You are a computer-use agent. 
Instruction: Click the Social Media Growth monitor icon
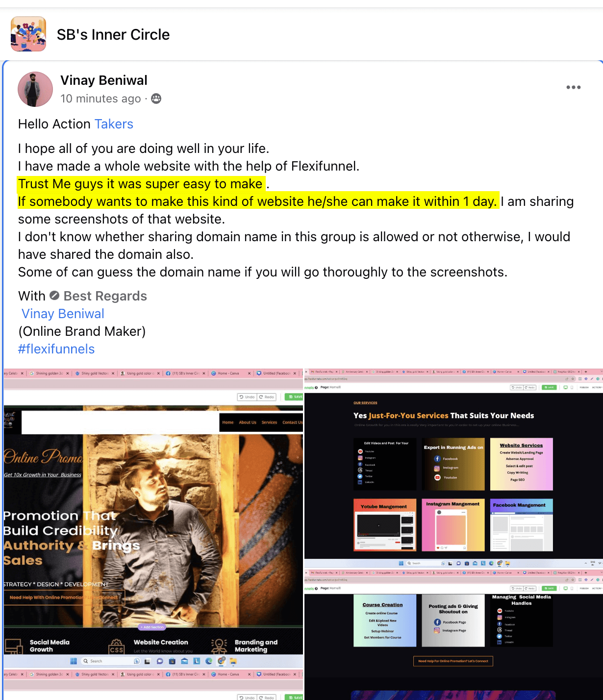(13, 646)
